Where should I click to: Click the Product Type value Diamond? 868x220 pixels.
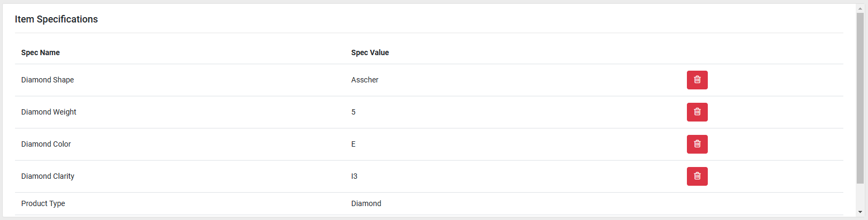[x=366, y=203]
